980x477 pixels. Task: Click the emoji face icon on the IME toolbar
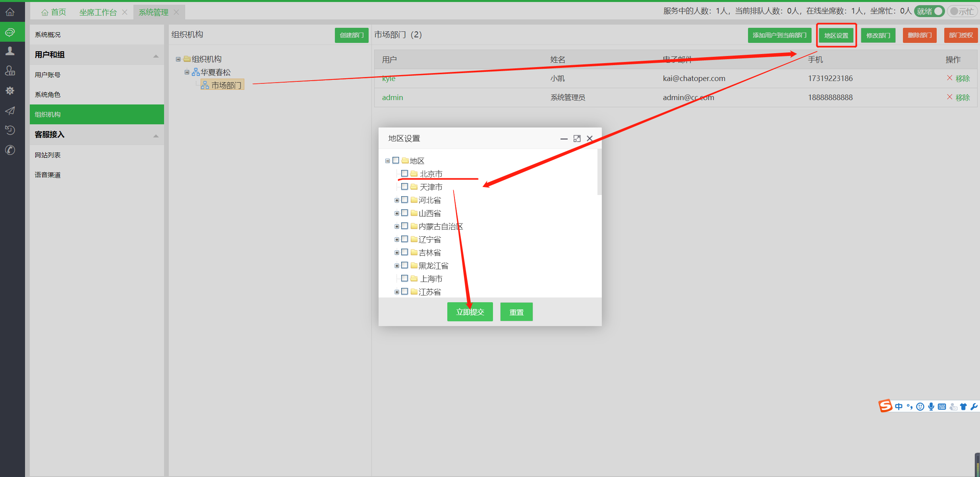(x=920, y=406)
